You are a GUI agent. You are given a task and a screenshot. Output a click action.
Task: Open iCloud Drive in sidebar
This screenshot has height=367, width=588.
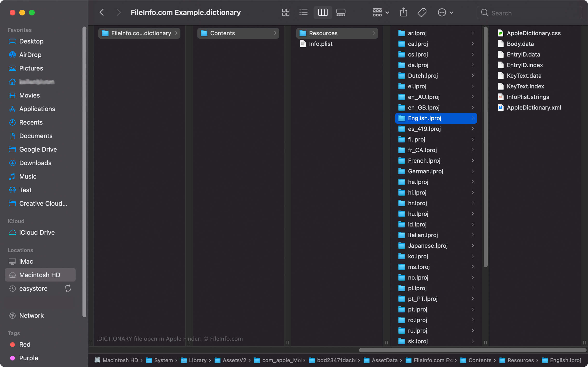[37, 232]
